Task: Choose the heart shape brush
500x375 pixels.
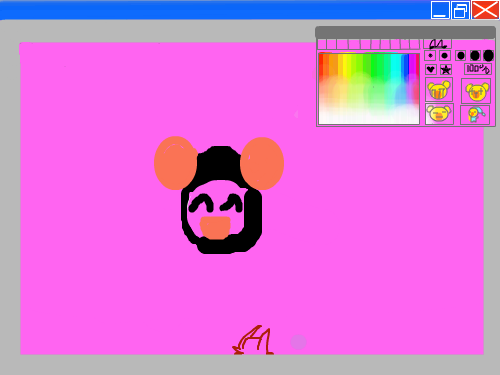Action: pos(431,70)
